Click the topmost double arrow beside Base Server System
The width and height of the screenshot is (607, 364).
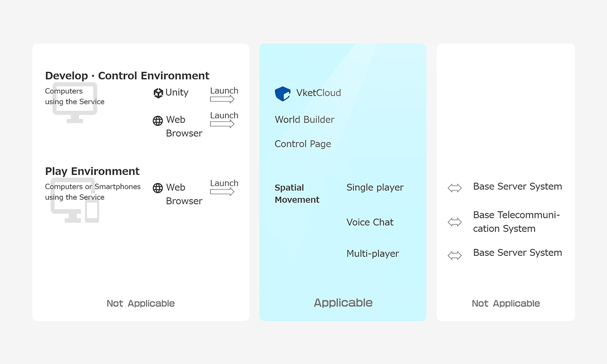pyautogui.click(x=455, y=188)
